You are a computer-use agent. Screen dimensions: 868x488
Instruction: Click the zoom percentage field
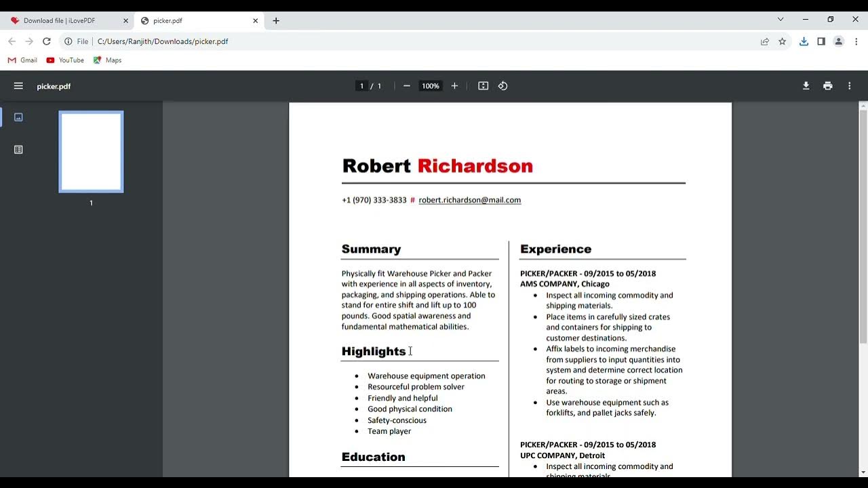(431, 86)
